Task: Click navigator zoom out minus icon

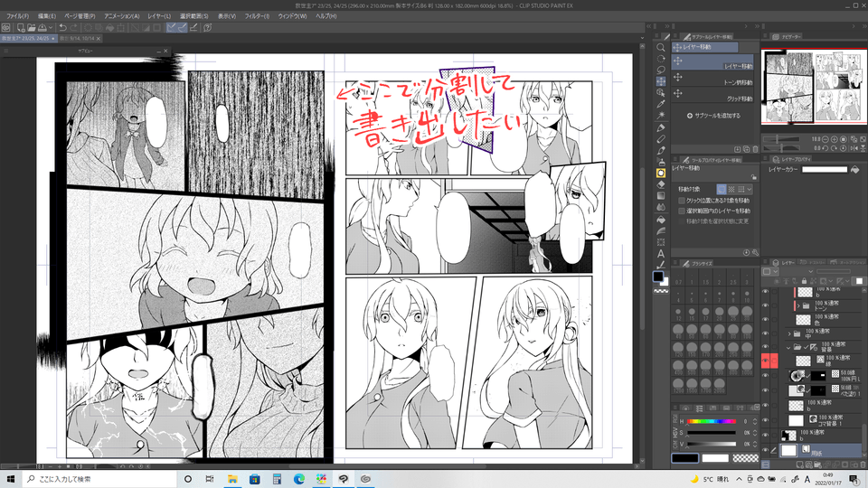Action: click(x=826, y=139)
